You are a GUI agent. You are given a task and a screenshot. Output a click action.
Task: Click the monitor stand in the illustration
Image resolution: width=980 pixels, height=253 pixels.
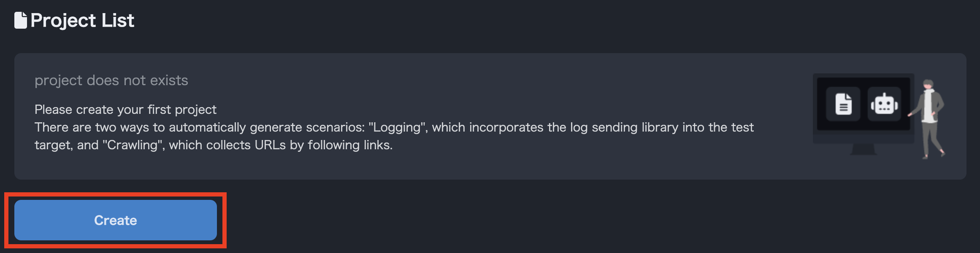point(863,149)
